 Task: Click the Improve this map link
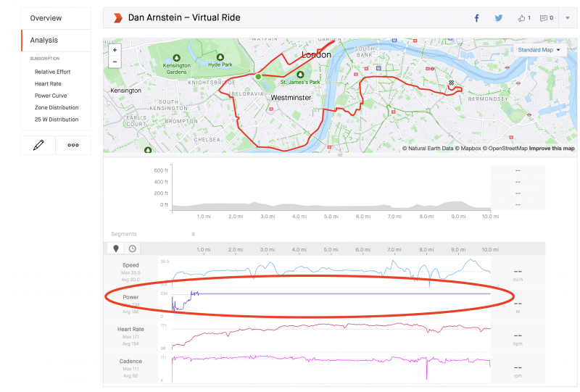pyautogui.click(x=552, y=148)
